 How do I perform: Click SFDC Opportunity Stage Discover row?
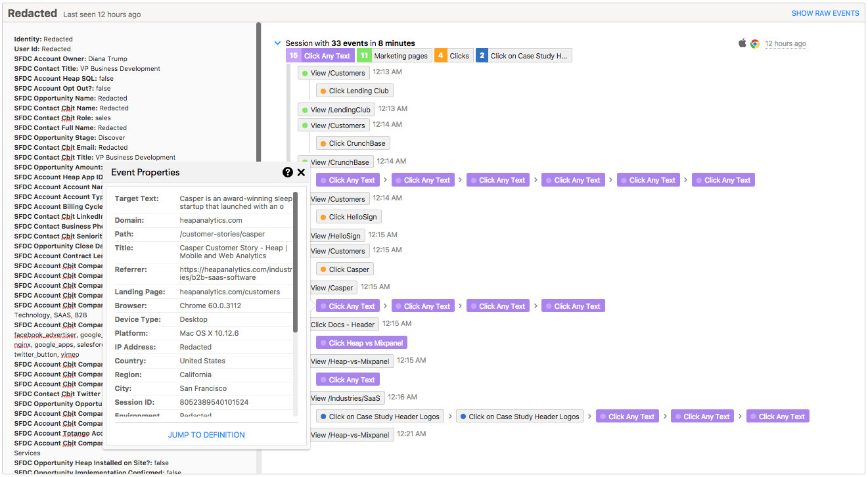(x=70, y=137)
